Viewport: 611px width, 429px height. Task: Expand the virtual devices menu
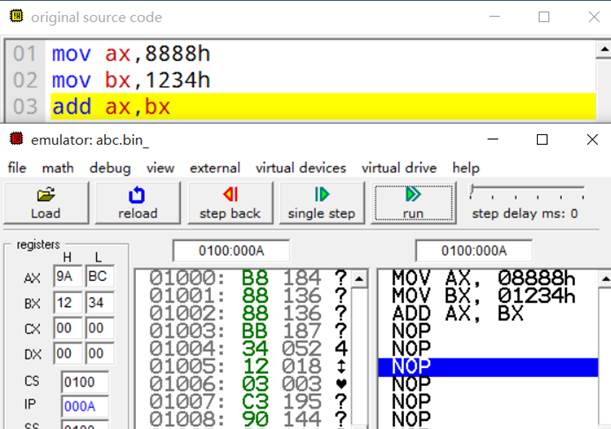pos(301,168)
